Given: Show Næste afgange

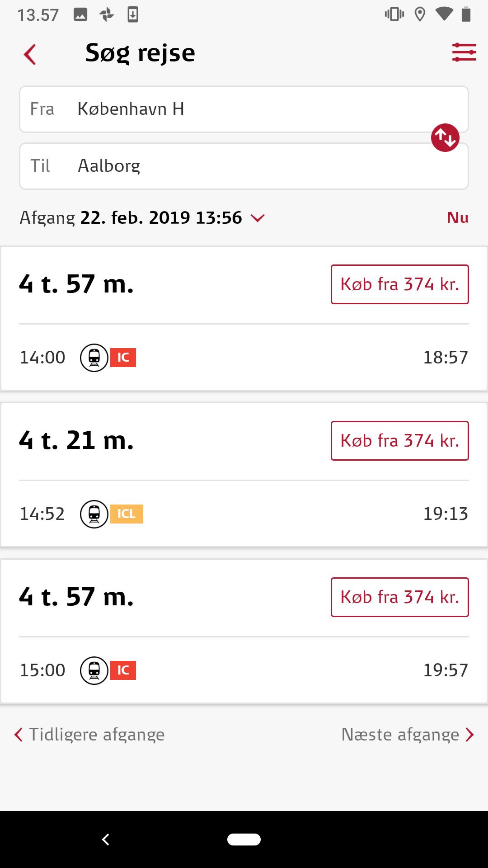Looking at the screenshot, I should (x=407, y=735).
